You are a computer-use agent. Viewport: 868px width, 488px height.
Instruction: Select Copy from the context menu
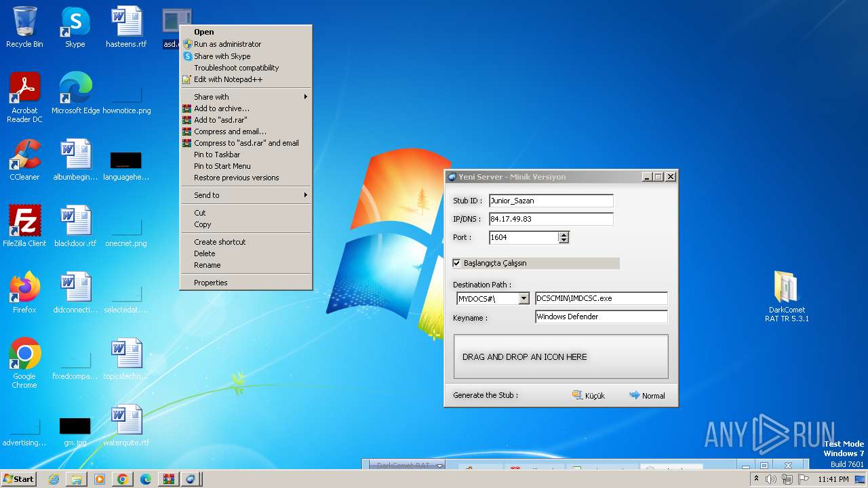pos(245,224)
